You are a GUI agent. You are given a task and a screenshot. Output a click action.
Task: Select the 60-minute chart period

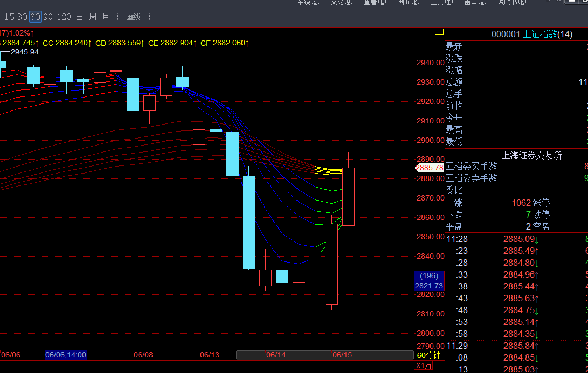pyautogui.click(x=35, y=17)
